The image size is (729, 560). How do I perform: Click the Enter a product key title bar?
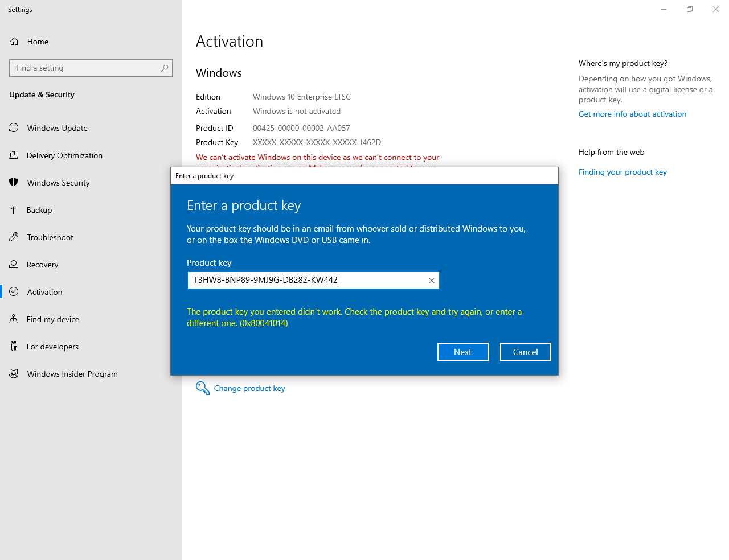(x=364, y=176)
